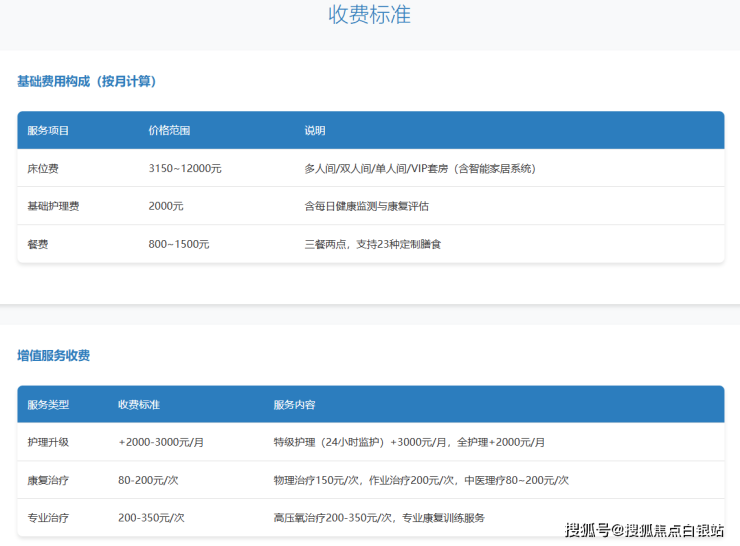Select the 基础费用构成（按月计算） heading
Screen dimensions: 740x546
coord(87,81)
